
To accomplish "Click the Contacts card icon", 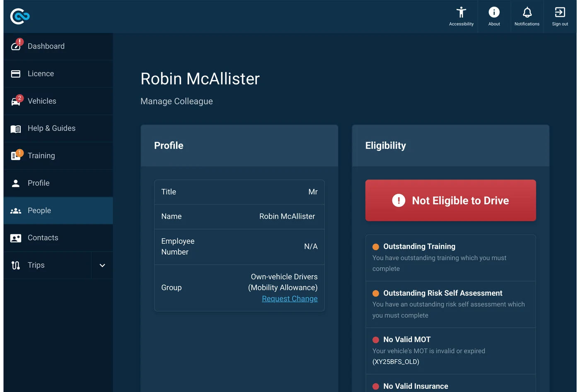I will point(16,238).
